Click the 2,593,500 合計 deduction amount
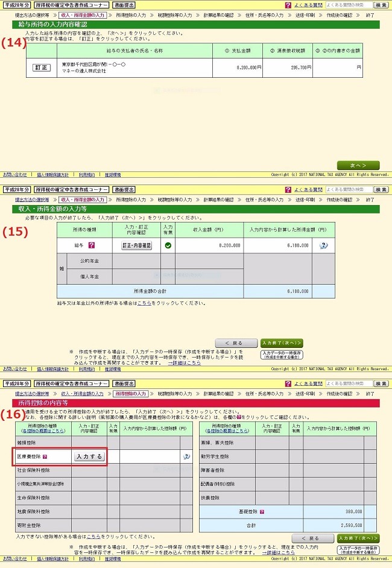 click(x=352, y=525)
